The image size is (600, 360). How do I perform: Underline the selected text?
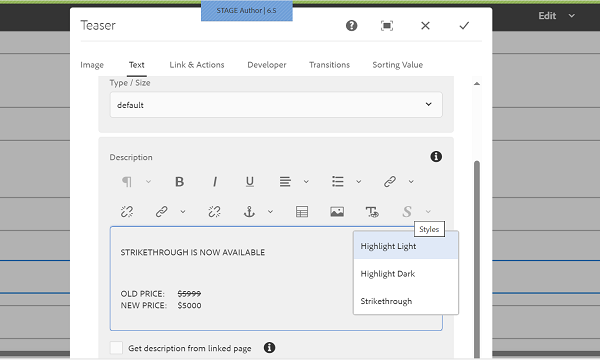coord(250,182)
